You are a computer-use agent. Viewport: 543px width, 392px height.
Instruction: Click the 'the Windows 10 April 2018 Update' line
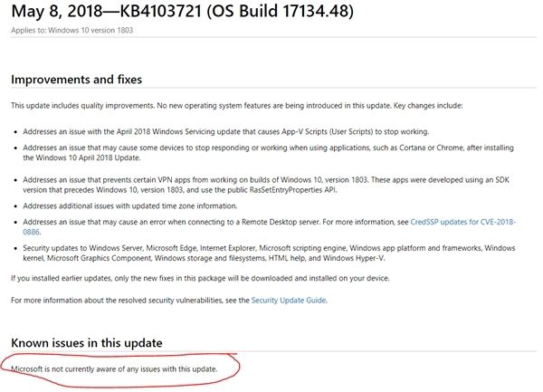click(81, 158)
